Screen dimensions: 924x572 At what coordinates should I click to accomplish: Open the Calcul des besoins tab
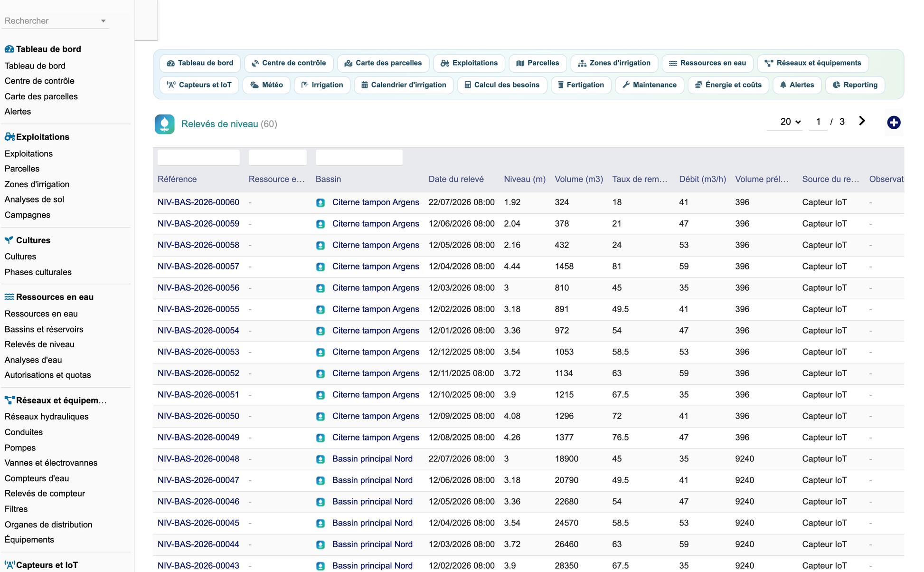click(502, 85)
